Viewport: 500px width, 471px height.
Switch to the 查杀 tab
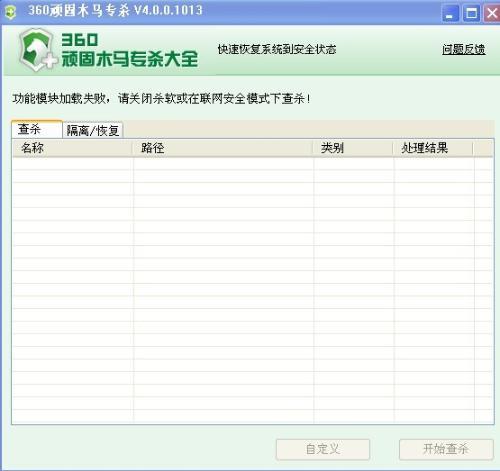[37, 129]
